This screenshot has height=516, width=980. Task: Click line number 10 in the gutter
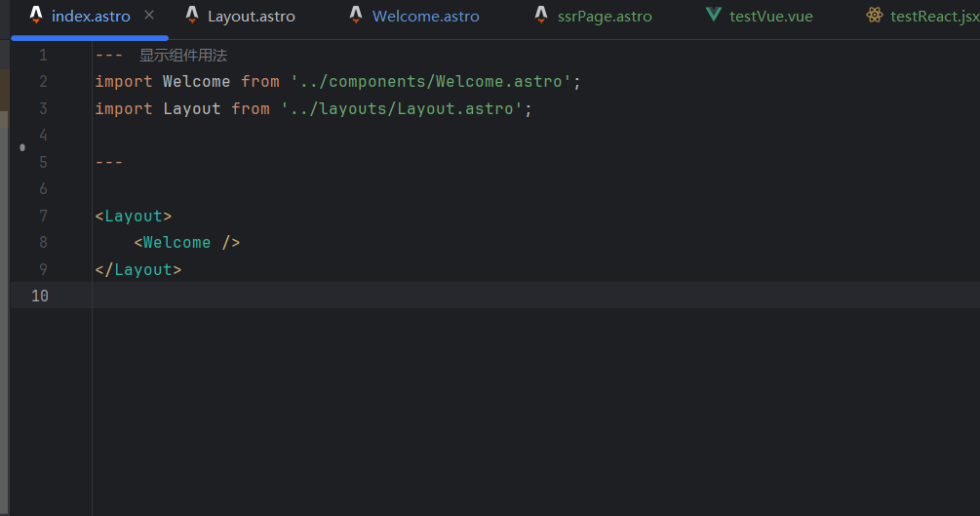click(39, 296)
